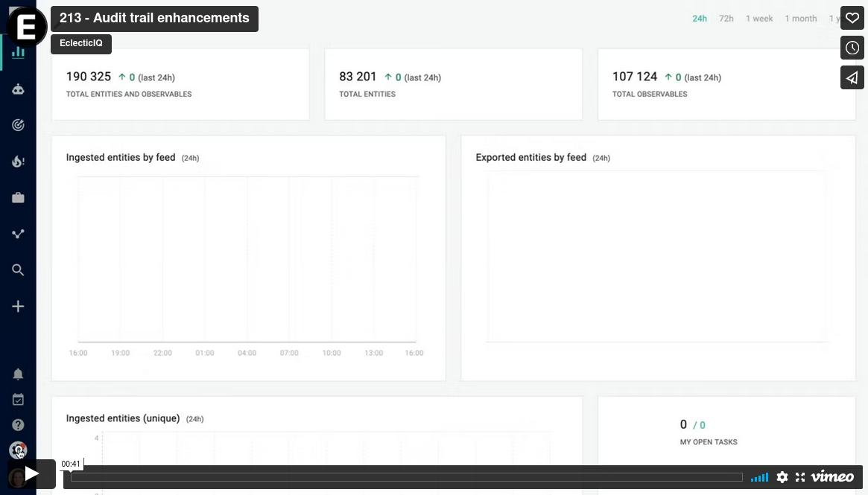Viewport: 868px width, 495px height.
Task: Click the share paper-plane button
Action: (852, 77)
